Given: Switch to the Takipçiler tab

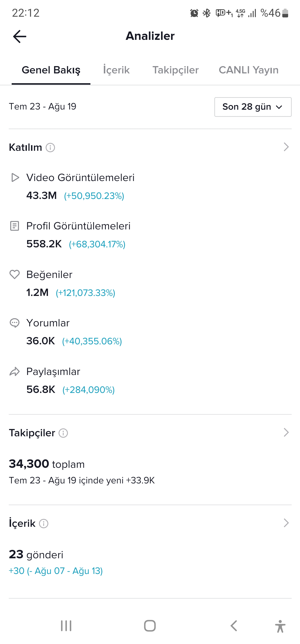Looking at the screenshot, I should pyautogui.click(x=176, y=70).
